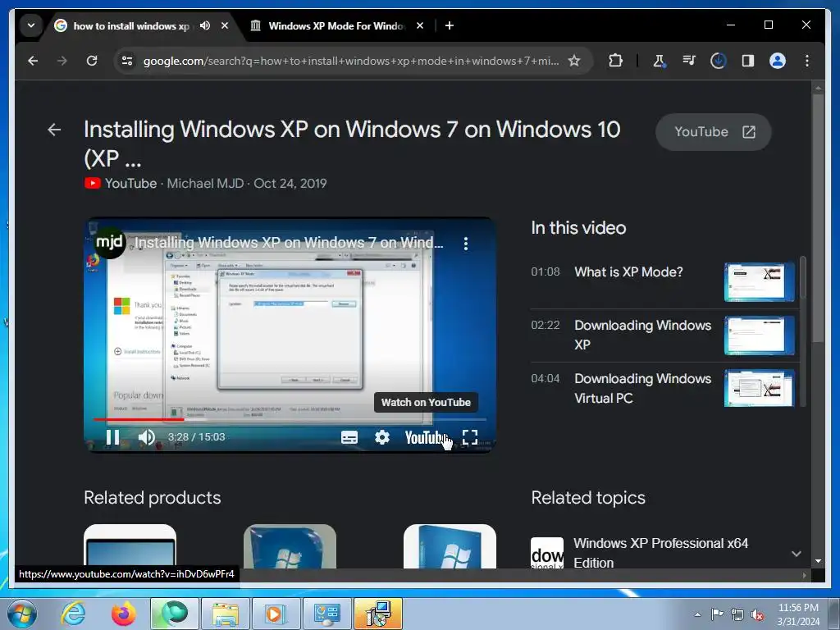840x630 pixels.
Task: Click the address bar URL field
Action: coord(351,61)
